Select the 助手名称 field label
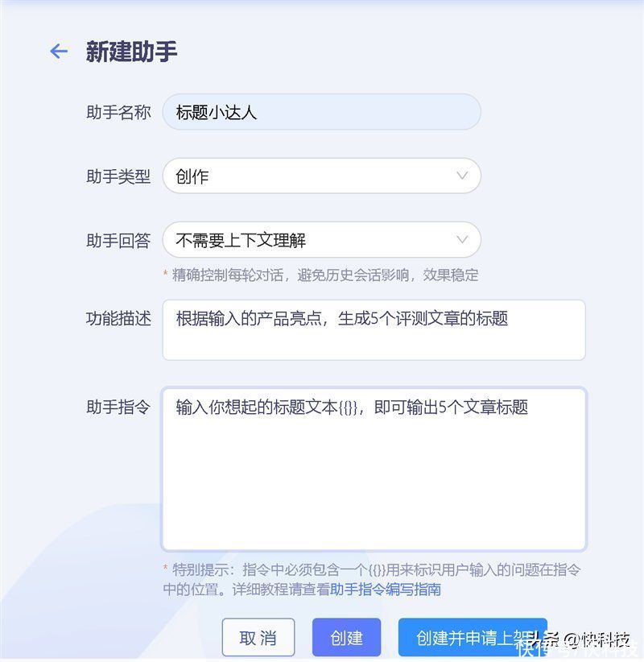 tap(118, 112)
